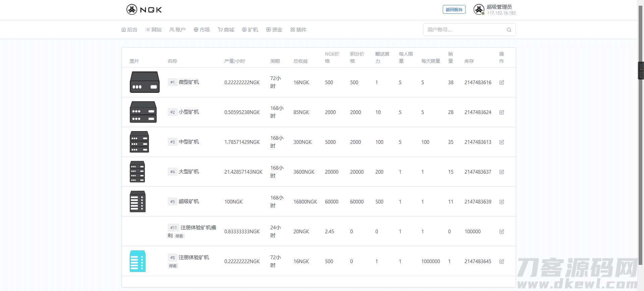Open edit for 小型矿机 miner
Viewport: 644px width, 291px height.
click(501, 112)
